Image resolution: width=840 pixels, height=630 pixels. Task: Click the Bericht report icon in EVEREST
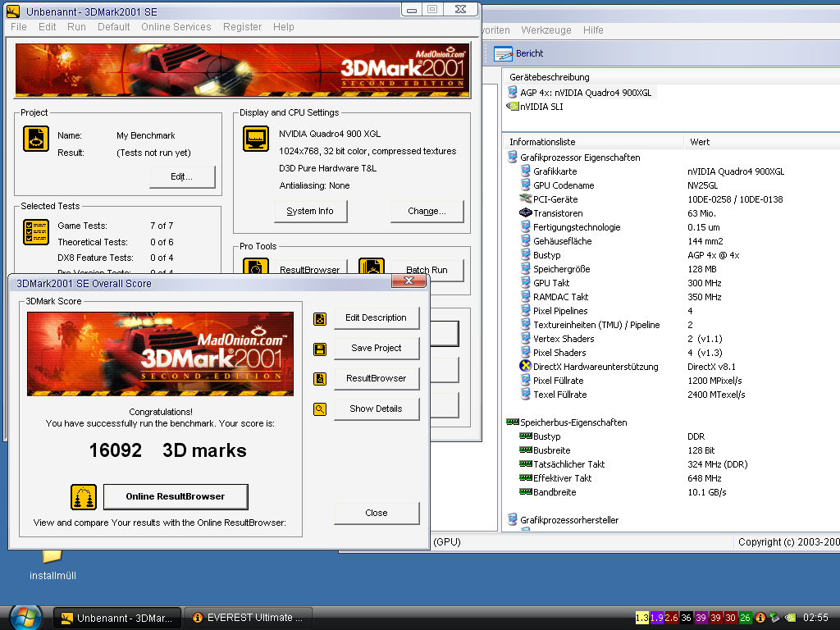503,53
